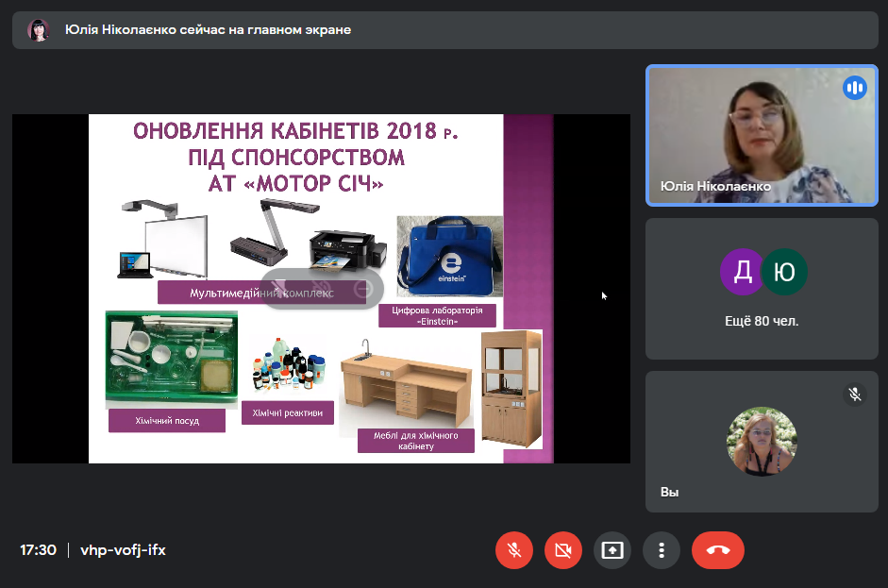Open the three-dot more options menu
The image size is (888, 588).
click(x=662, y=550)
